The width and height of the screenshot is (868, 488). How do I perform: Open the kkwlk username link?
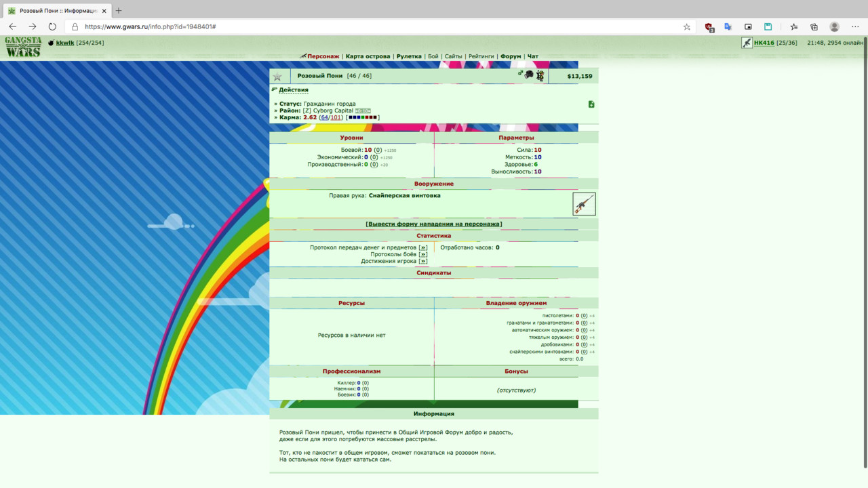pos(64,43)
